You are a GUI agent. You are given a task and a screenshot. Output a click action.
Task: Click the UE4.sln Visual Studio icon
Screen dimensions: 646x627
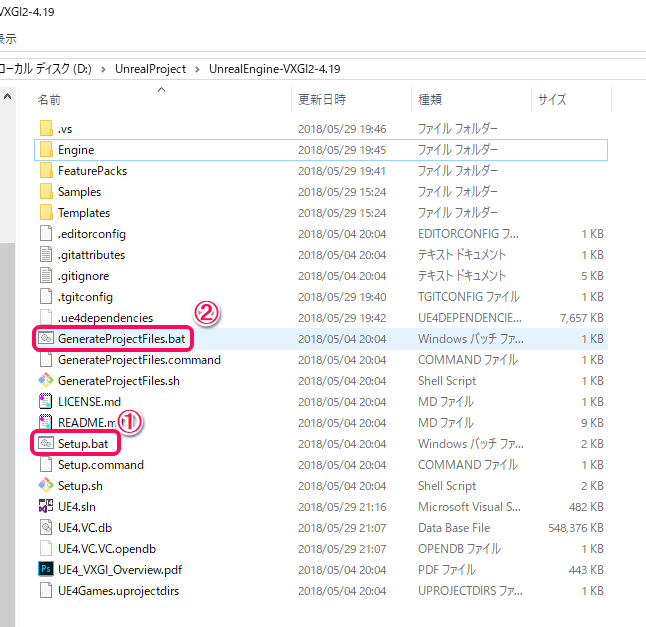[x=46, y=507]
